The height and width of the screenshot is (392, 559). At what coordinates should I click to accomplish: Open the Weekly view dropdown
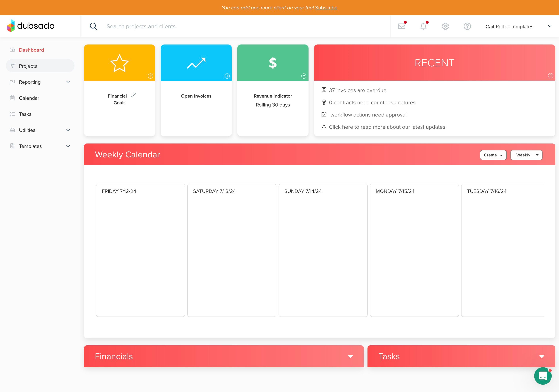tap(526, 155)
